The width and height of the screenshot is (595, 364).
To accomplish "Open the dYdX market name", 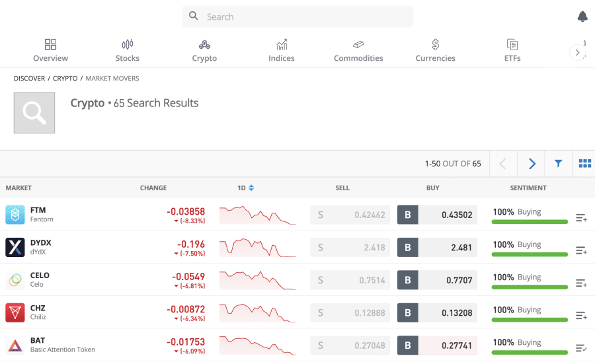I will pyautogui.click(x=38, y=252).
